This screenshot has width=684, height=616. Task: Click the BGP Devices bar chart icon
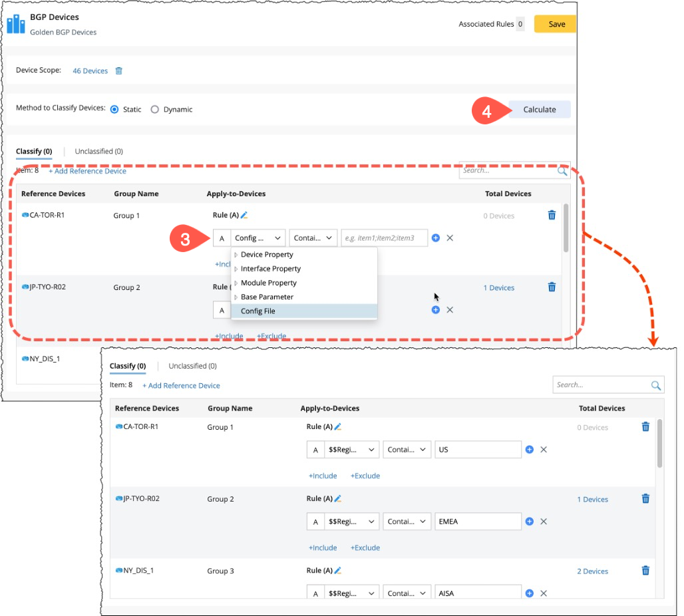click(x=16, y=23)
